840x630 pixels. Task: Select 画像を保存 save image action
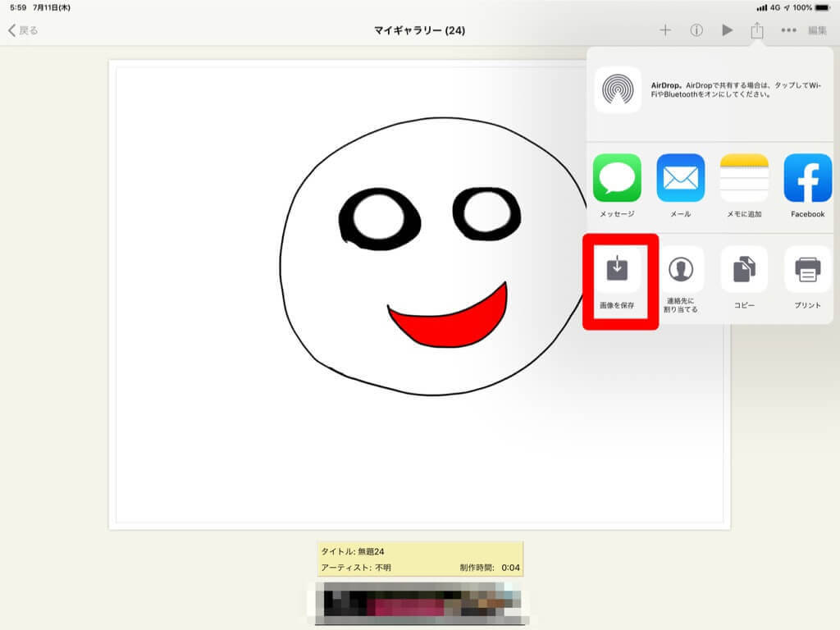click(617, 278)
